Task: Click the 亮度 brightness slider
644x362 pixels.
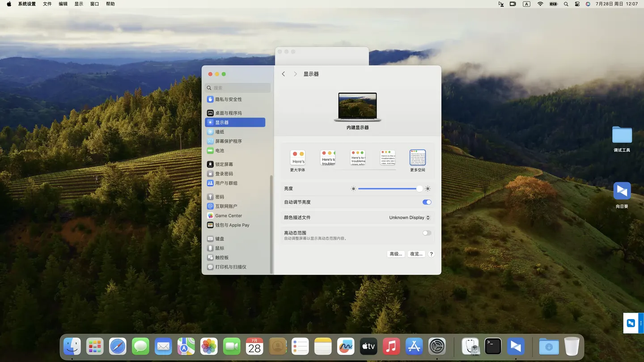Action: (389, 189)
